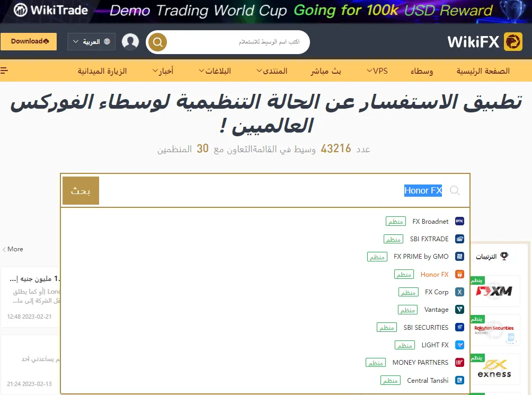Expand the أخبار news dropdown
This screenshot has height=395, width=532.
tap(163, 71)
